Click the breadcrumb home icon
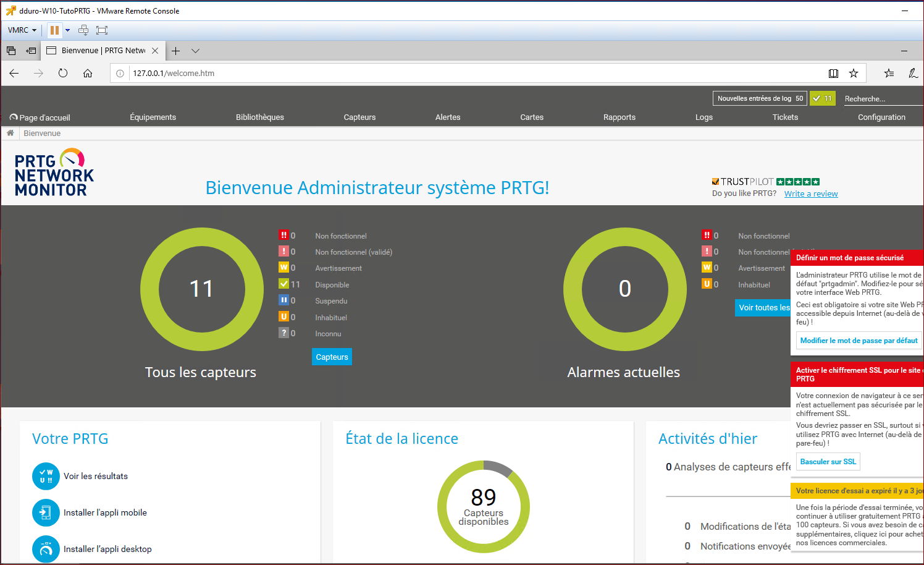 (x=10, y=133)
